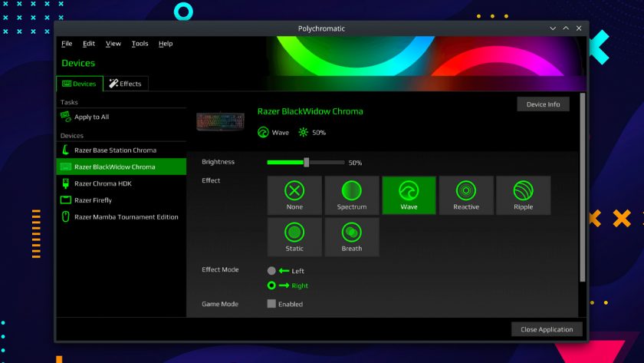Switch to the Effects tab
Viewport: 644px width, 363px height.
click(126, 84)
